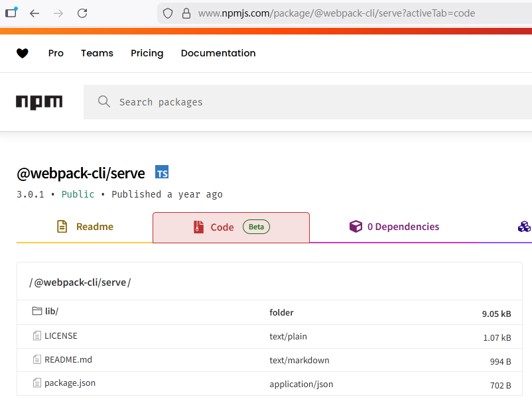Click the npm logo

(x=39, y=102)
